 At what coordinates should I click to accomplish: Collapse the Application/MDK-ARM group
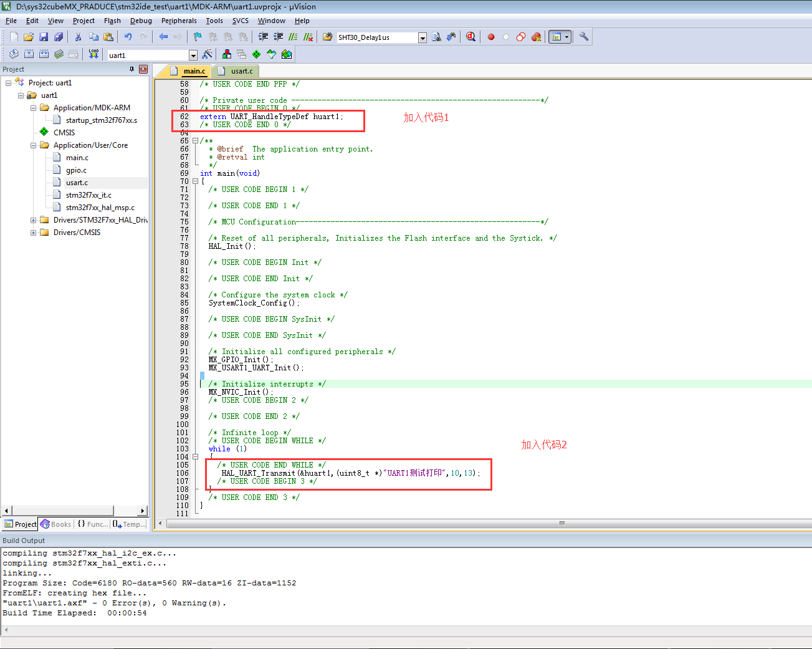33,107
